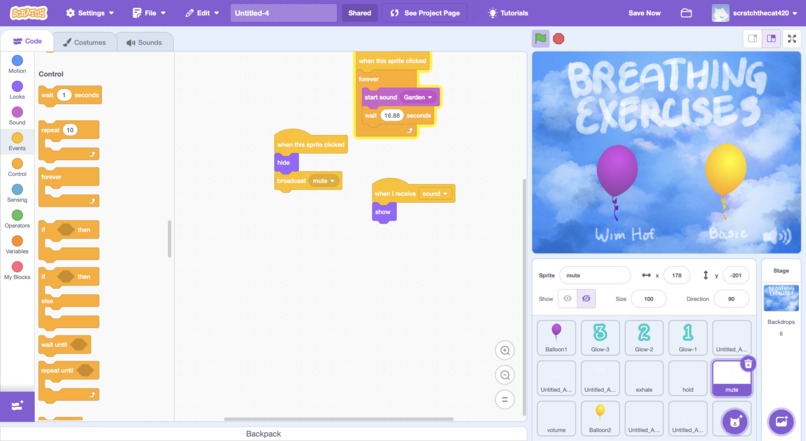Click sprite Size field
The height and width of the screenshot is (441, 806).
pos(648,299)
